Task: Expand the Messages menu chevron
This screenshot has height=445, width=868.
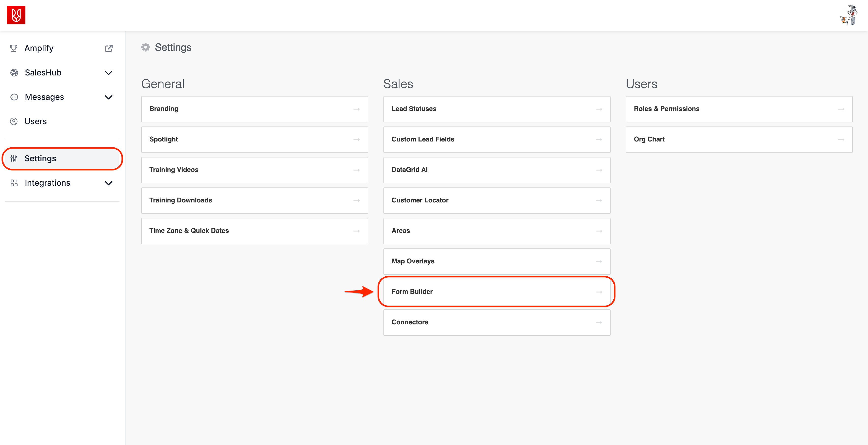Action: 108,97
